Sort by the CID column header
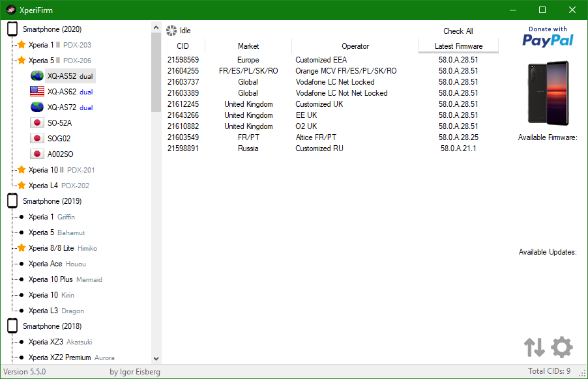 pos(183,46)
